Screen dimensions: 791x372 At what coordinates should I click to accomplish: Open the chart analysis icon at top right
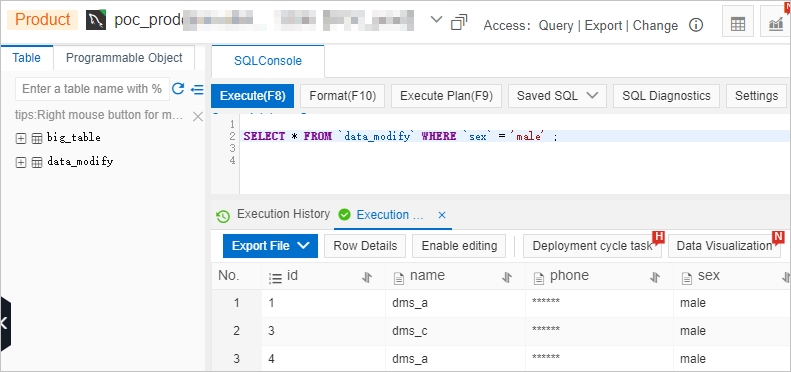[x=775, y=23]
